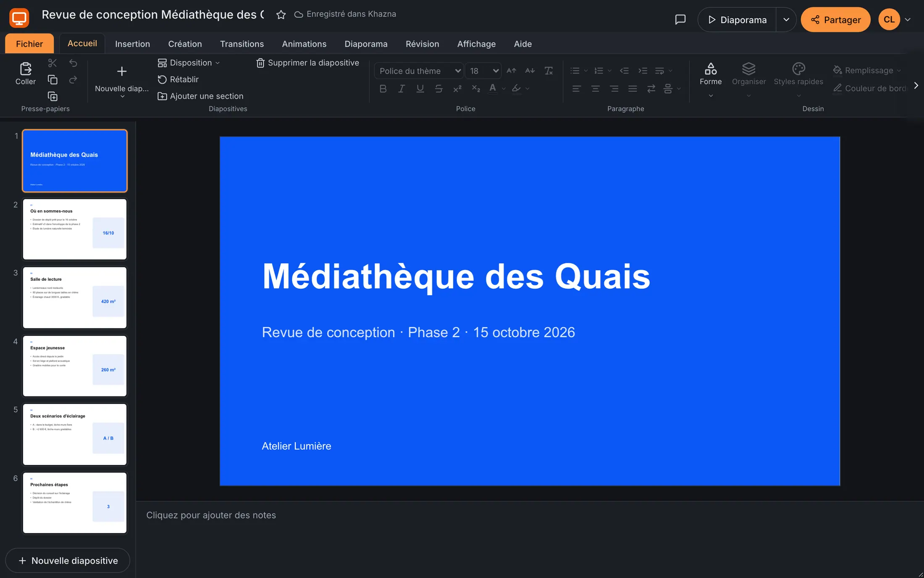This screenshot has width=924, height=578.
Task: Click Supprimer la diapositive
Action: tap(307, 63)
